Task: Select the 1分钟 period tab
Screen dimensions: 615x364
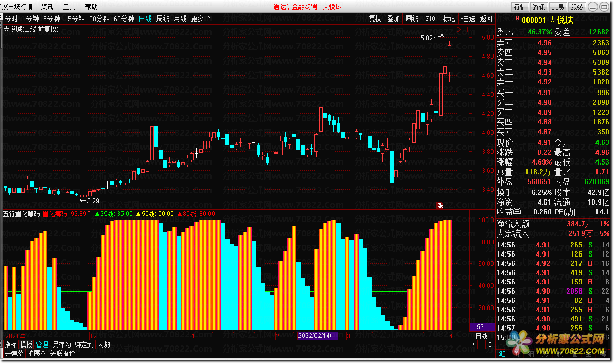Action: 30,19
